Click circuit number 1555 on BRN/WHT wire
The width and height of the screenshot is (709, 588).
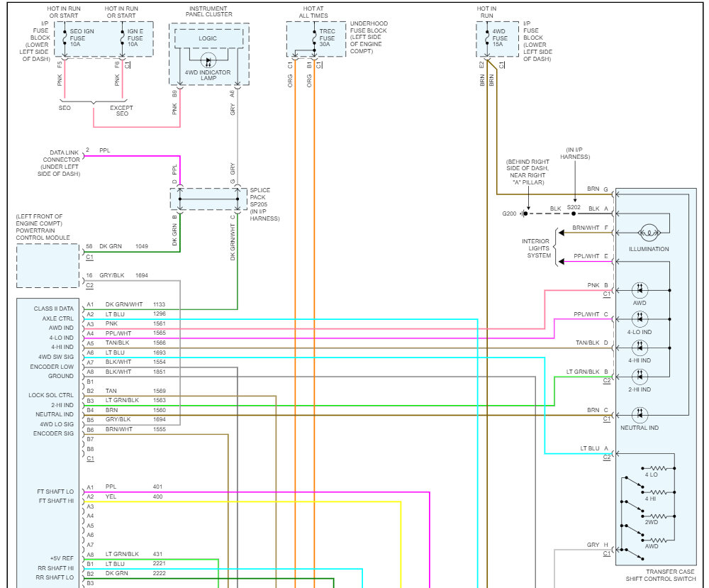(x=159, y=429)
